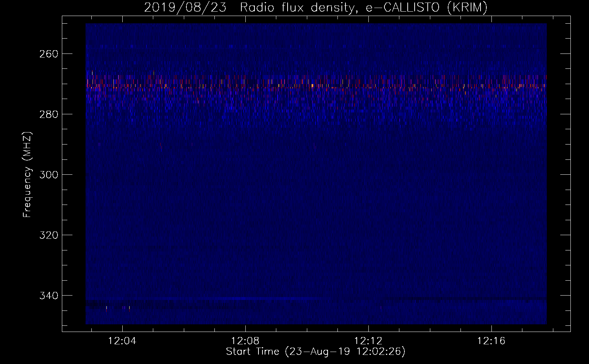This screenshot has height=364, width=589.
Task: Click the 12:16 time tick label
Action: [491, 341]
